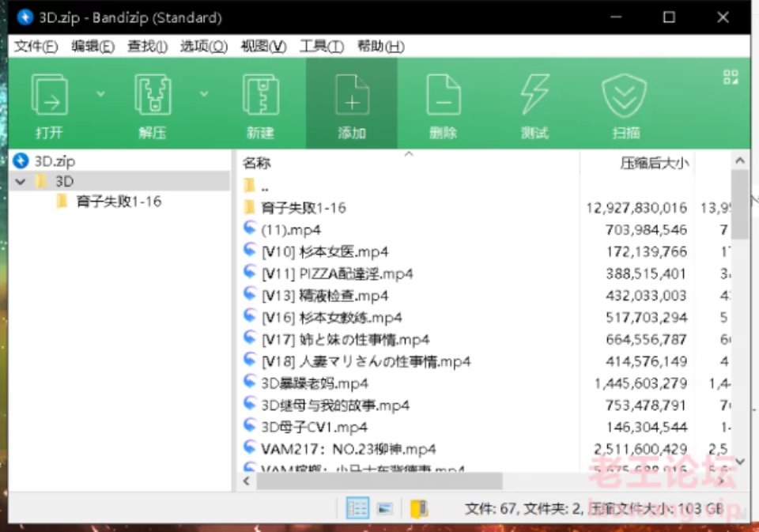Click the size value 703,984,546
Viewport: 759px width, 532px height.
[646, 229]
